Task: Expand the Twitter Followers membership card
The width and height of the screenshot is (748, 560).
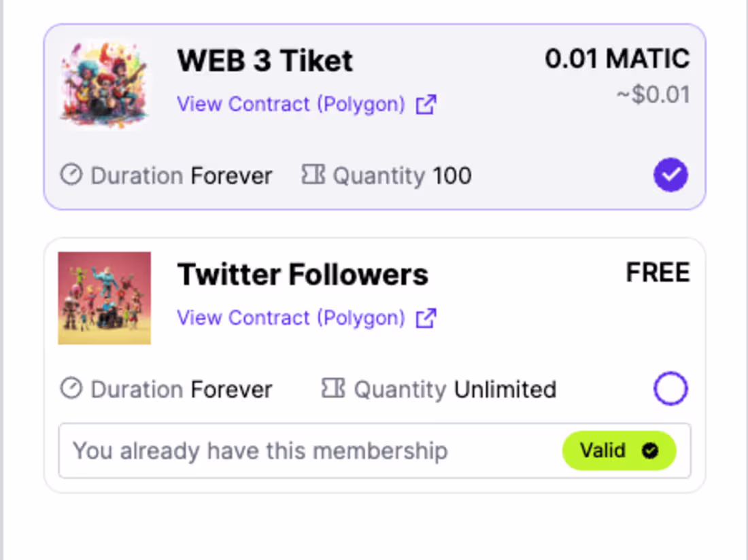Action: 373,299
